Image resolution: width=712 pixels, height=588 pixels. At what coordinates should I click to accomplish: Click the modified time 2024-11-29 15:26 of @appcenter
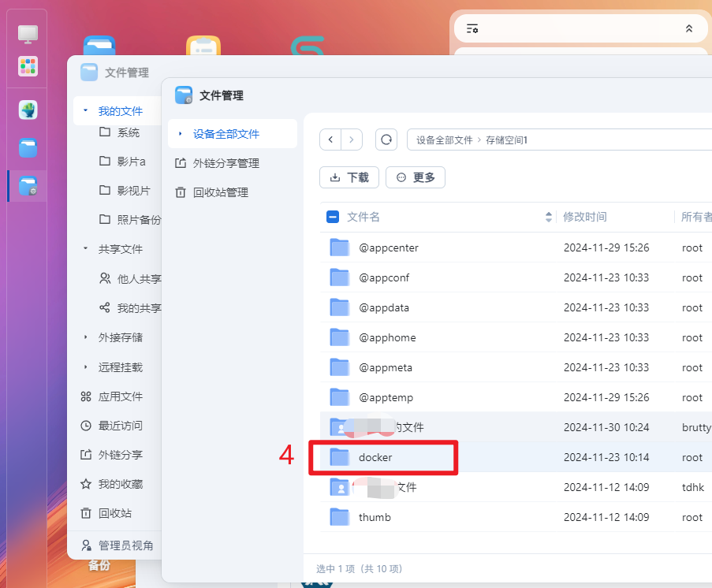(x=606, y=247)
